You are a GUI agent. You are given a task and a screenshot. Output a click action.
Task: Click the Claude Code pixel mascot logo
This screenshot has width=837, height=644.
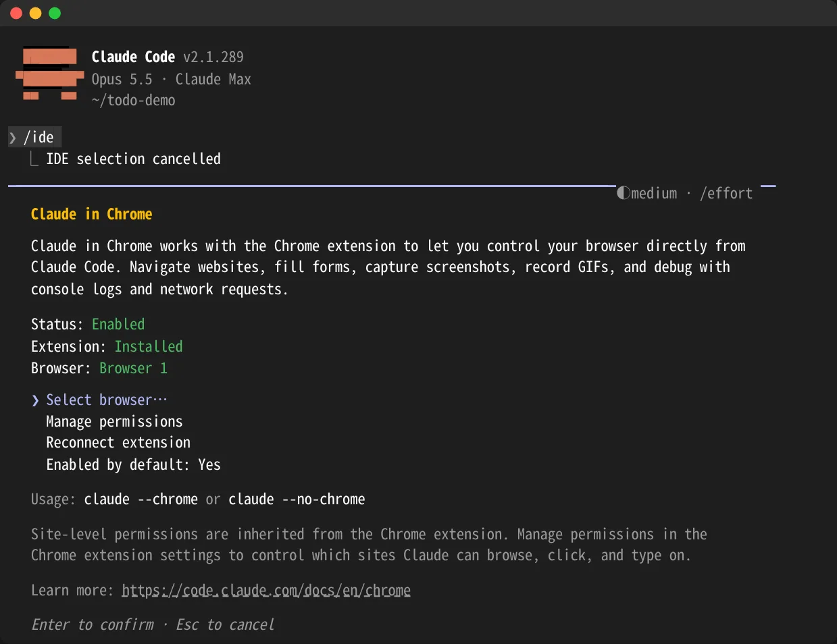click(x=50, y=73)
